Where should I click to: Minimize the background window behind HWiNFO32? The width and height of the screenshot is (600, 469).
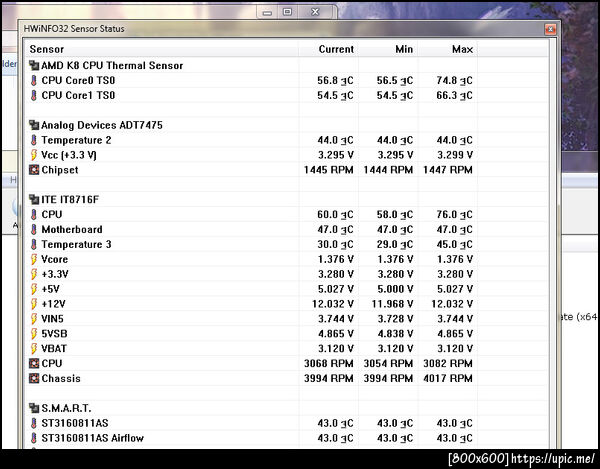[x=267, y=12]
